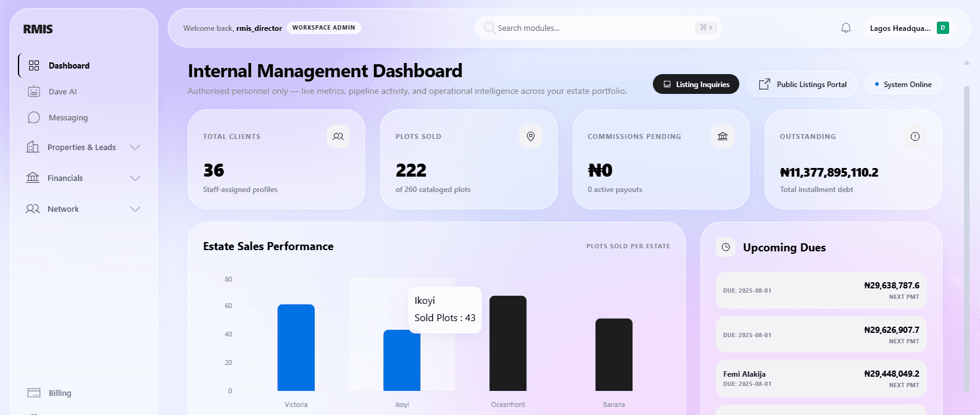The height and width of the screenshot is (415, 980).
Task: Expand the Network chevron
Action: [135, 209]
